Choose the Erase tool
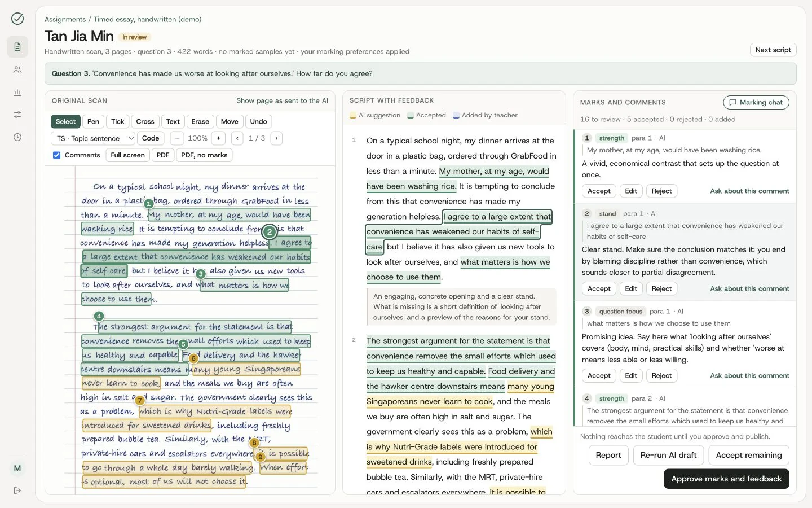The width and height of the screenshot is (812, 508). 200,121
